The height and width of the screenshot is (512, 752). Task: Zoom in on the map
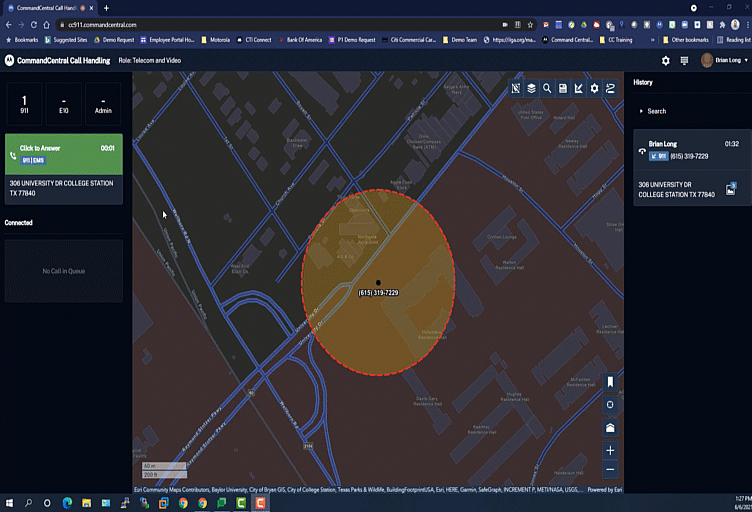point(610,451)
